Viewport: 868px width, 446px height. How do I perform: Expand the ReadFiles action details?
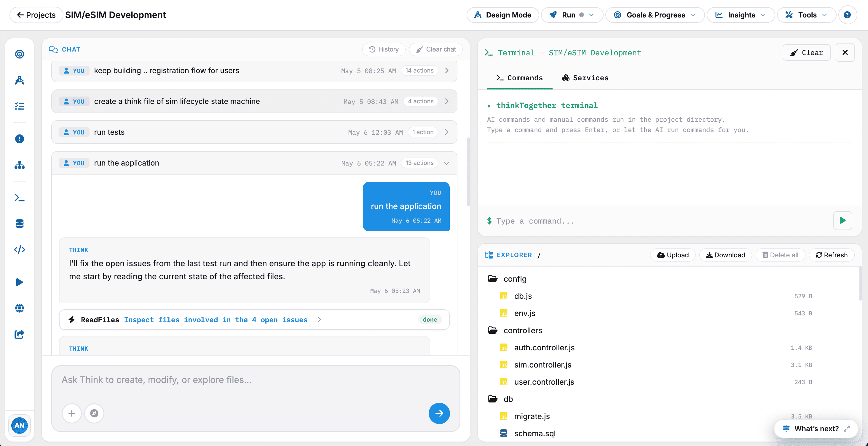pyautogui.click(x=319, y=320)
